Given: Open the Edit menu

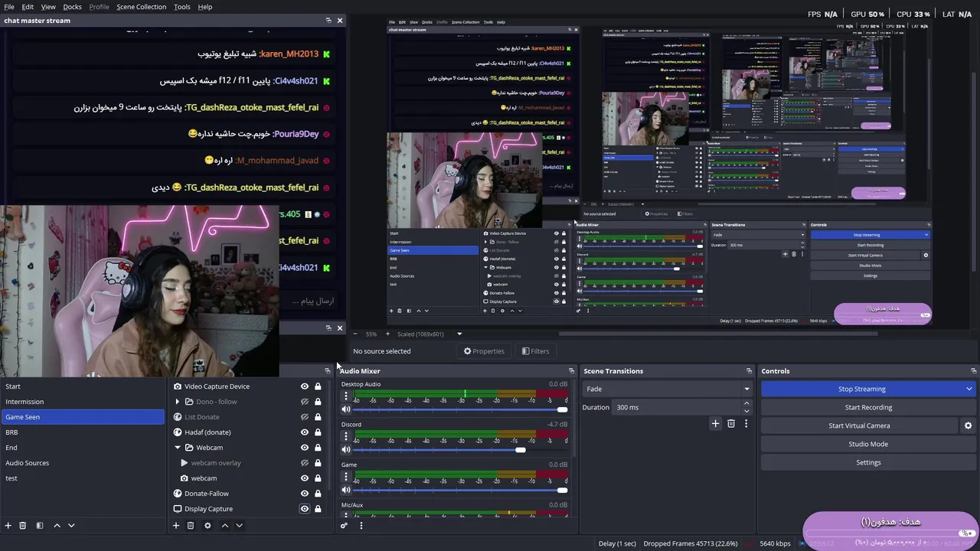Looking at the screenshot, I should (28, 7).
